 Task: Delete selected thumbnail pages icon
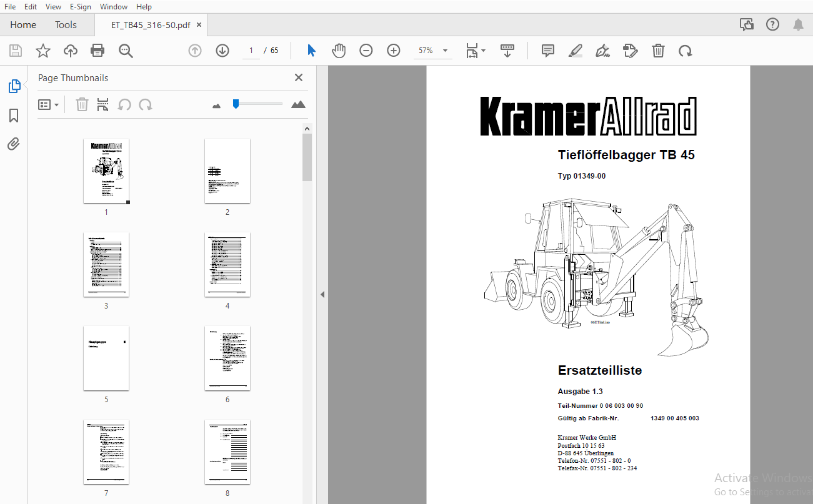82,104
